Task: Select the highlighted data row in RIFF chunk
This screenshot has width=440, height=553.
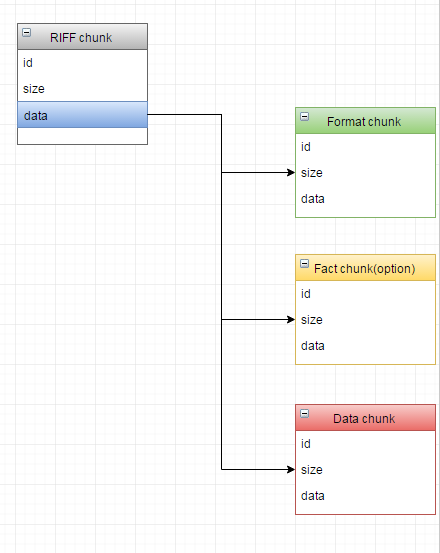Action: coord(82,115)
